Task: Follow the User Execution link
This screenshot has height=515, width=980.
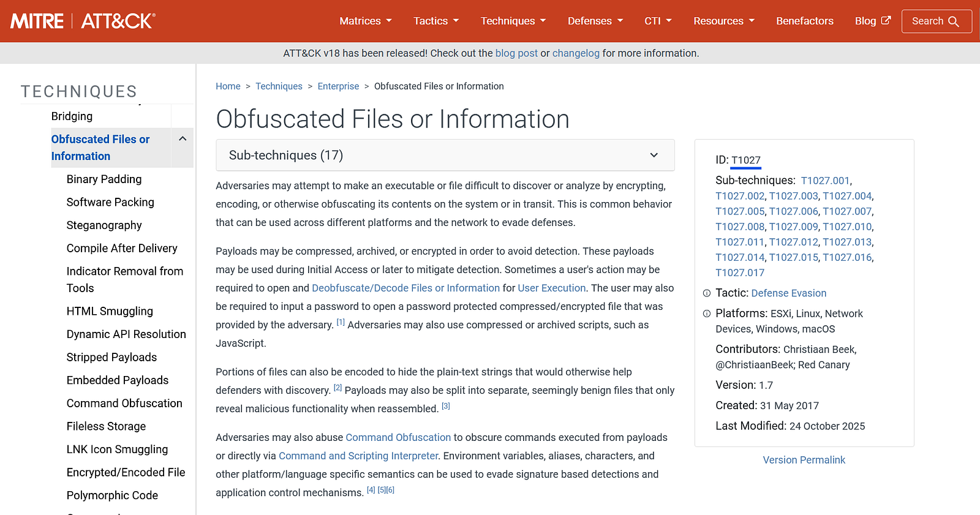Action: (552, 288)
